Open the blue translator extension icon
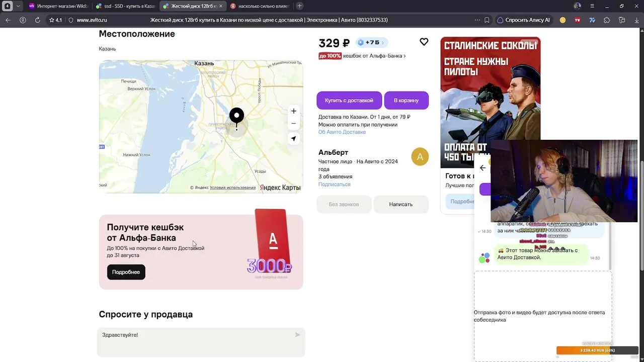The image size is (644, 362). pos(592,20)
